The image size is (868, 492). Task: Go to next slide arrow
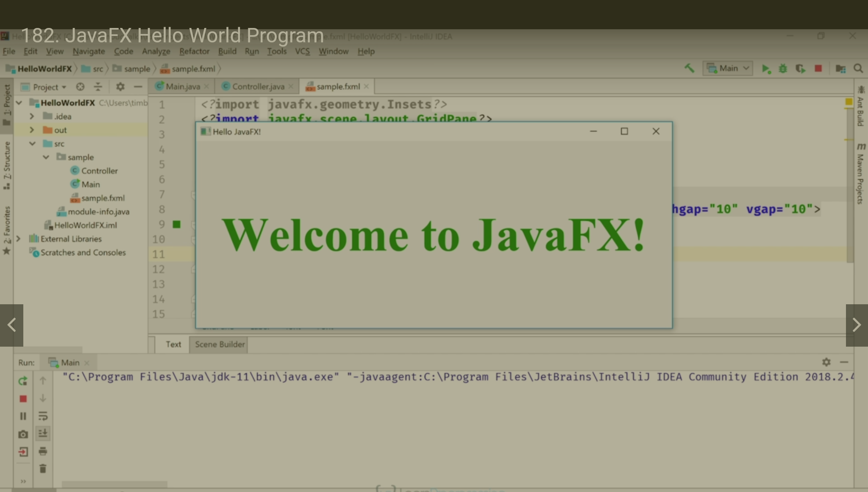tap(857, 325)
